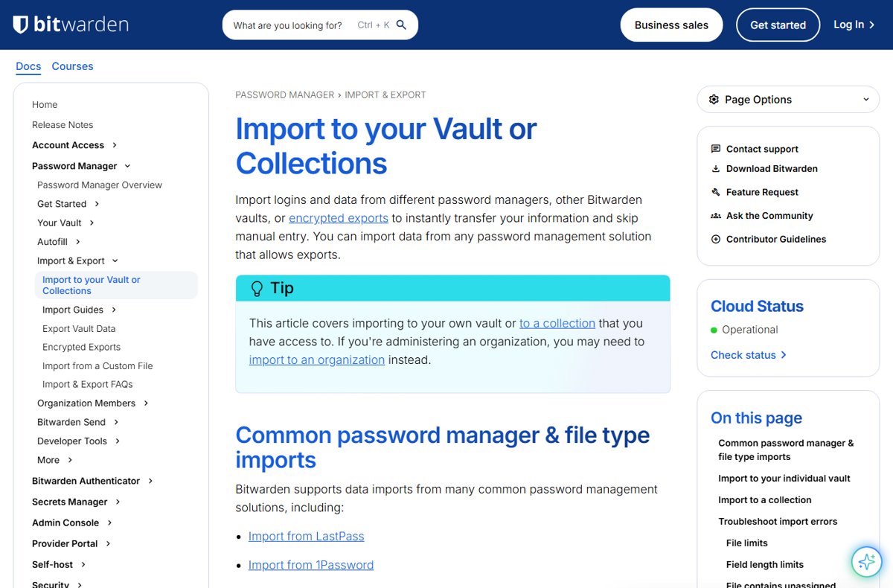Click the Contributor Guidelines plus icon
893x588 pixels.
coord(716,239)
